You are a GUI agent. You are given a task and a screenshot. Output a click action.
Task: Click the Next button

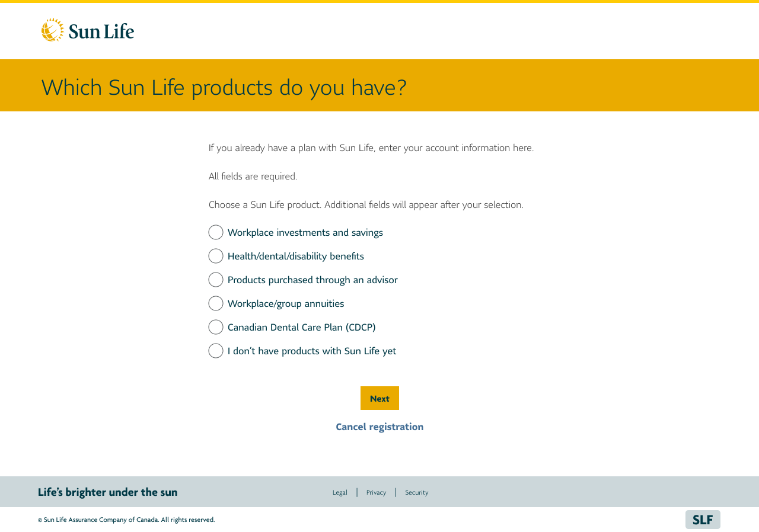(x=379, y=398)
